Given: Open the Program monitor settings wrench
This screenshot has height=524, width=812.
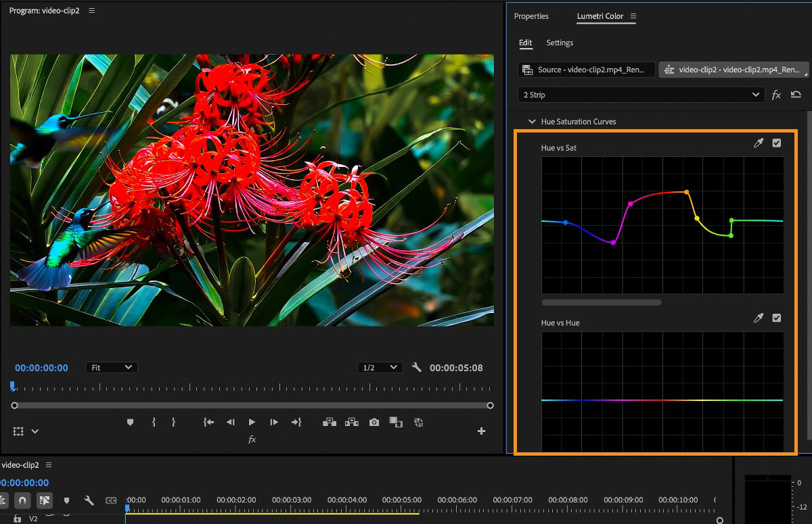Looking at the screenshot, I should (416, 366).
